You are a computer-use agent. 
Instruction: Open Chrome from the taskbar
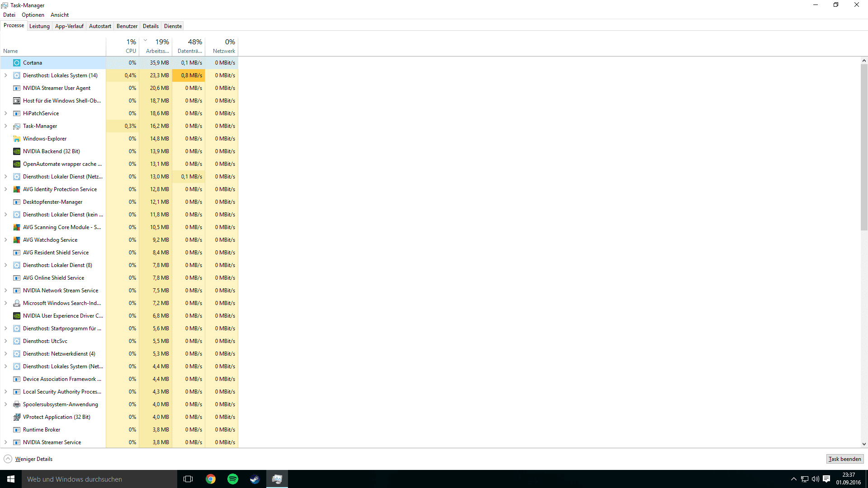click(x=211, y=479)
